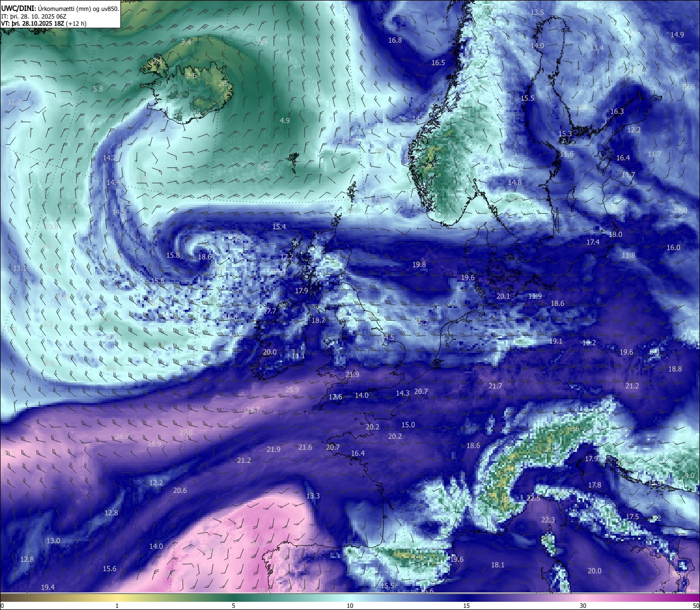Click the 15.3 value on the map

[565, 134]
